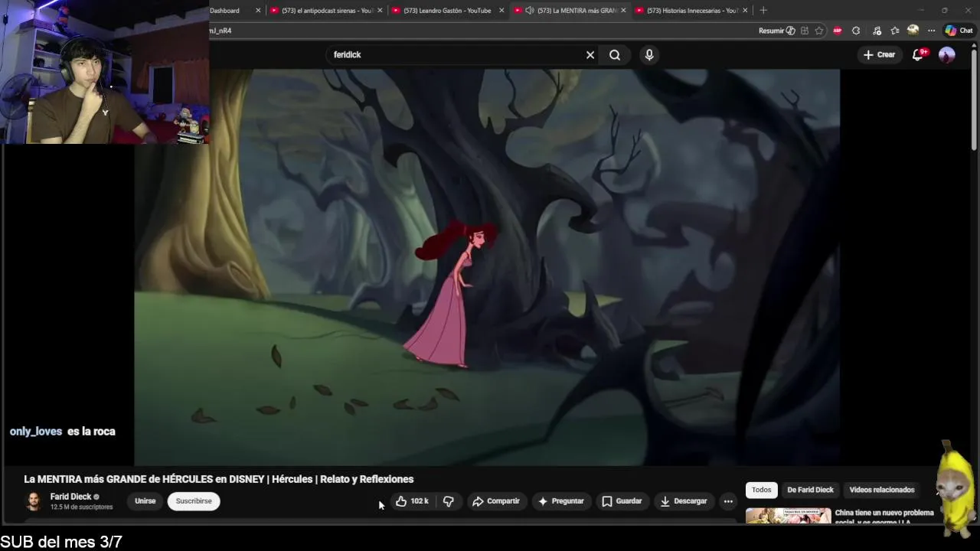Close the Dashboard tab

[x=258, y=11]
